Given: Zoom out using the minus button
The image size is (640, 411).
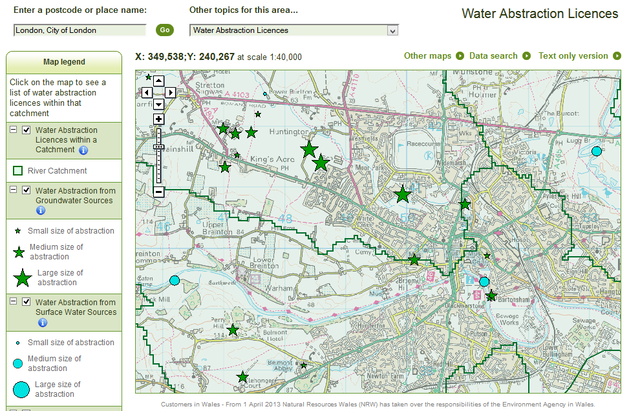Looking at the screenshot, I should pos(159,191).
